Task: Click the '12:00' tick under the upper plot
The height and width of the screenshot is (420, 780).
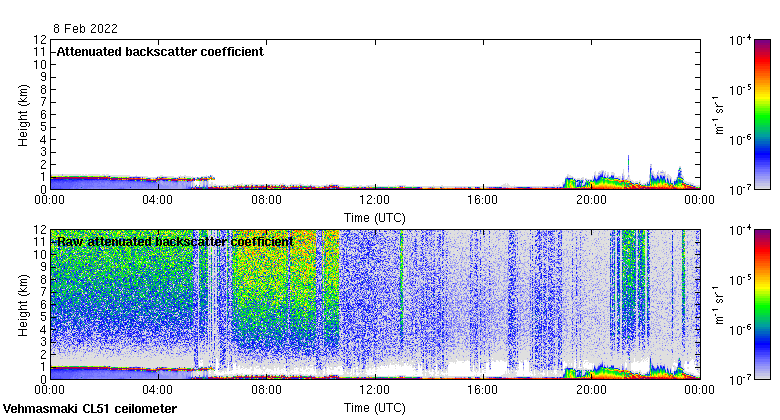Action: 375,200
